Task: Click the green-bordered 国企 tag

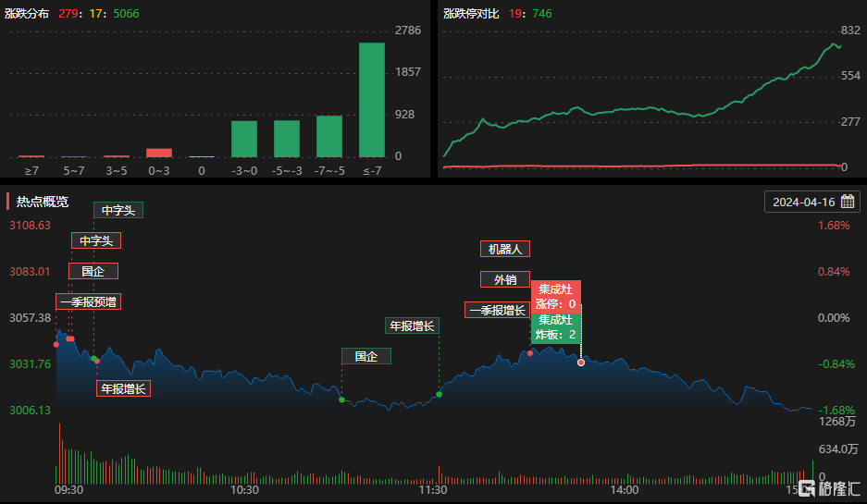Action: pos(366,356)
